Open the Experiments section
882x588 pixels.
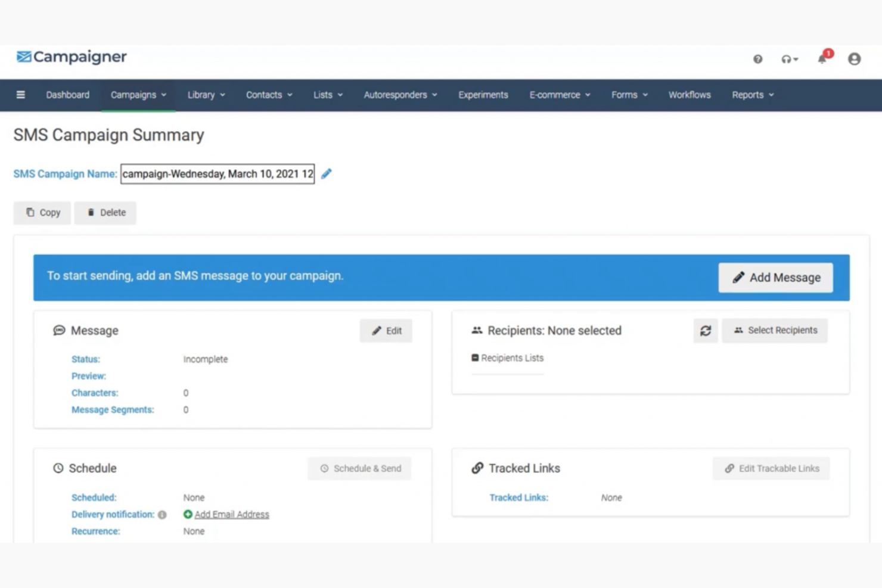pos(483,95)
